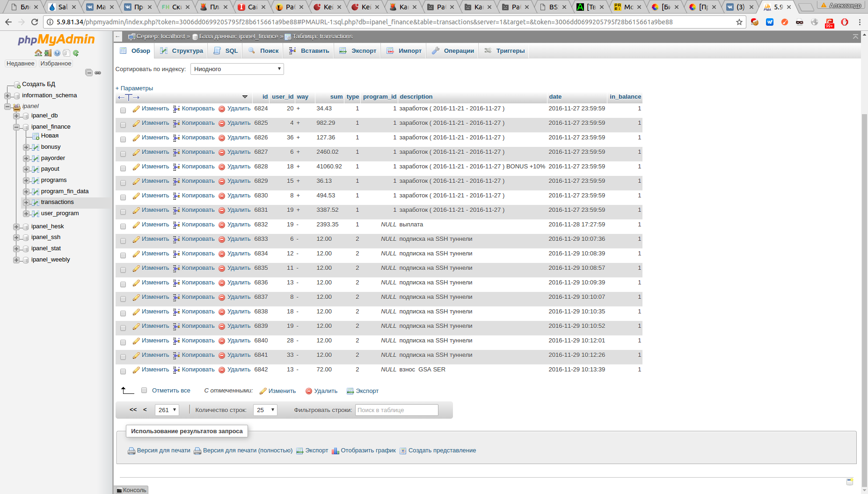The width and height of the screenshot is (868, 494).
Task: Open the Триггеры tab
Action: tap(504, 51)
